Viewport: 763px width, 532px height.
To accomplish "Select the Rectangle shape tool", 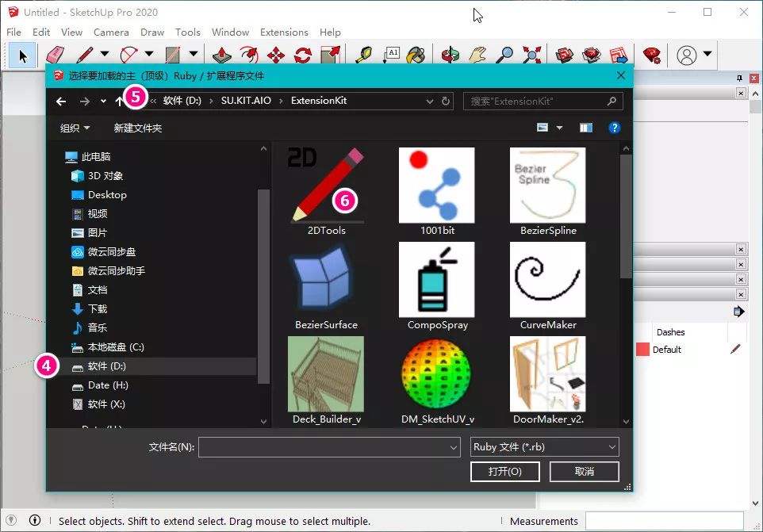I will tap(173, 55).
